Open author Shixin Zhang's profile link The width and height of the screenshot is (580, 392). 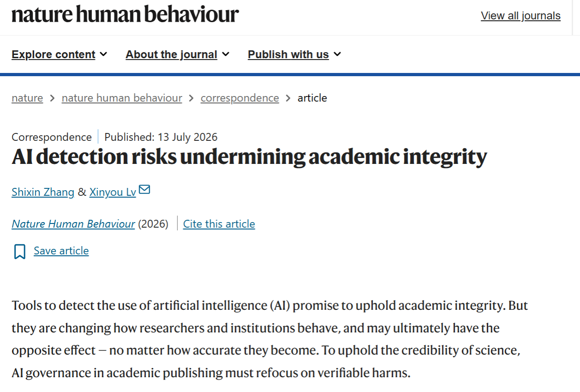coord(43,192)
